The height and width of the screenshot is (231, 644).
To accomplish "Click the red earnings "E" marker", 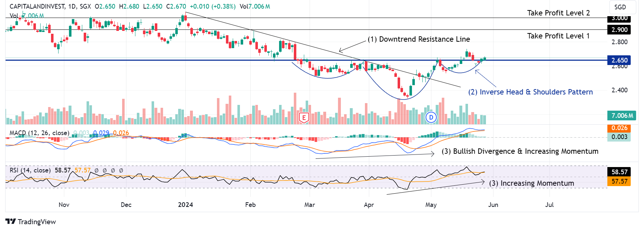I will pos(304,117).
